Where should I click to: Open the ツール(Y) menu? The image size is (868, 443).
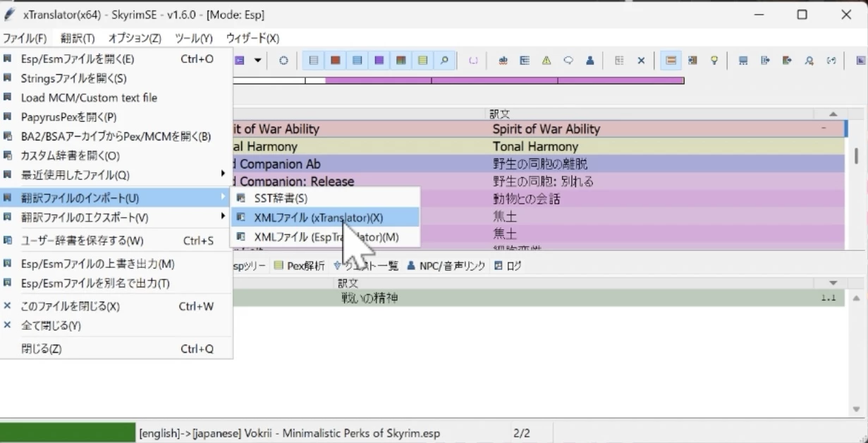click(193, 38)
